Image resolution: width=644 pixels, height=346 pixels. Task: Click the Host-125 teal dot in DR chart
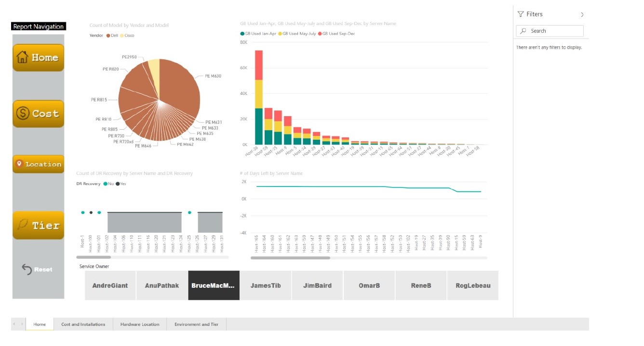tap(189, 212)
